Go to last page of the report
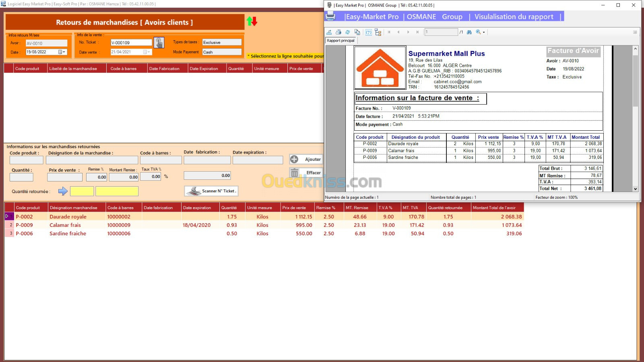 [417, 32]
